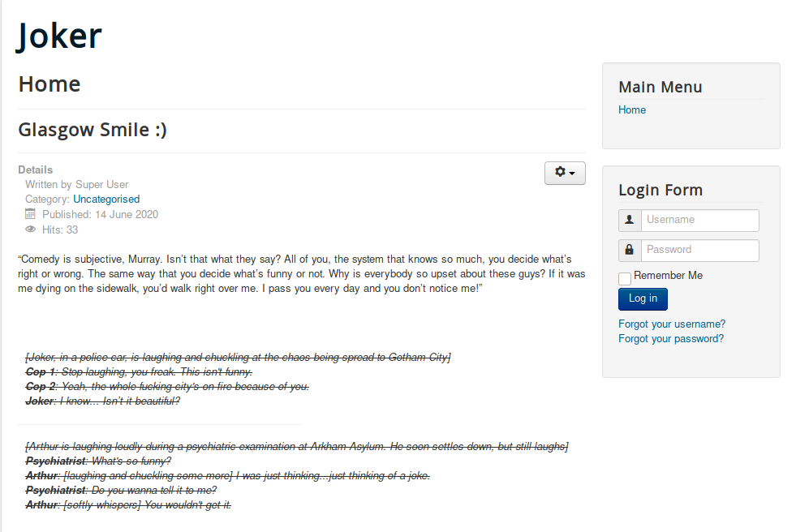Select Home in the Main Menu
This screenshot has width=796, height=532.
click(x=632, y=109)
